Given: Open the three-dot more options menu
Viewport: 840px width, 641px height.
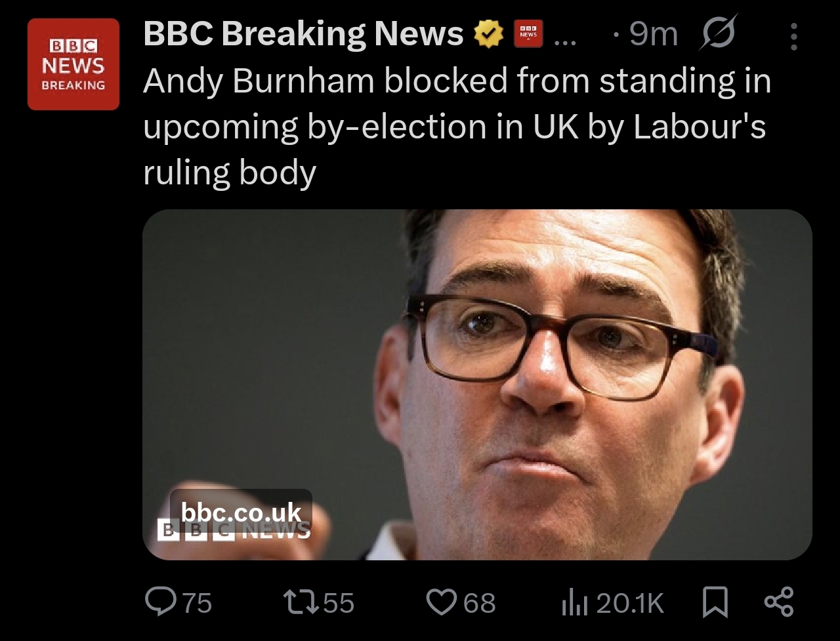Looking at the screenshot, I should pyautogui.click(x=793, y=37).
